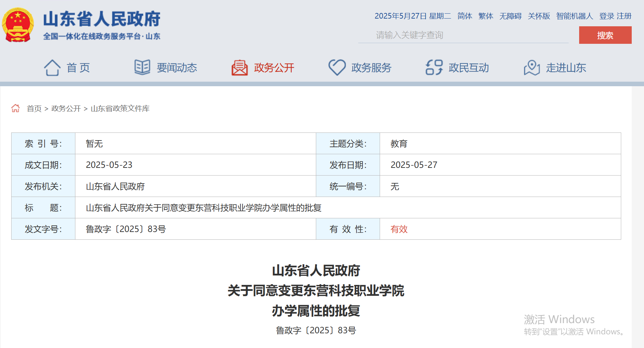Click the 发布机关 value 山东省人民政府
Screen dimensions: 644x348
pyautogui.click(x=115, y=186)
